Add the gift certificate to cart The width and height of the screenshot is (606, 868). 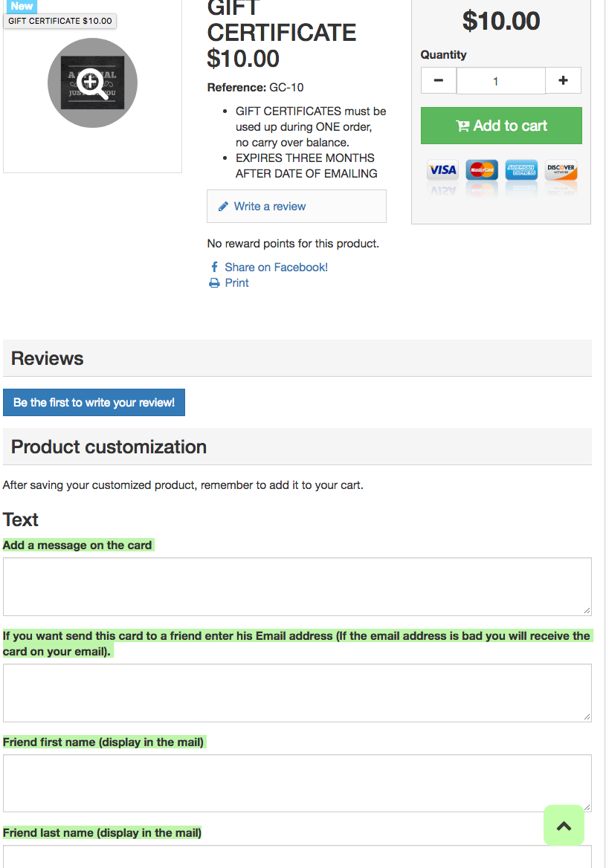tap(501, 126)
